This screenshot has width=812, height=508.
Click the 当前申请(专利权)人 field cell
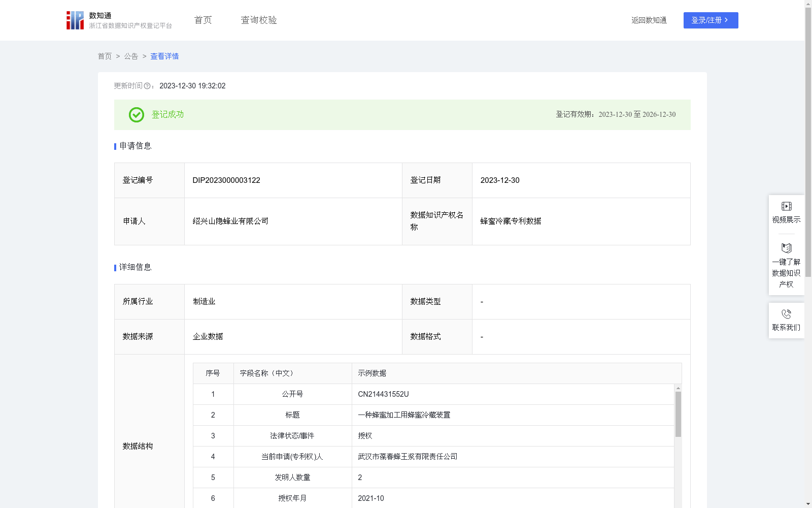coord(292,457)
